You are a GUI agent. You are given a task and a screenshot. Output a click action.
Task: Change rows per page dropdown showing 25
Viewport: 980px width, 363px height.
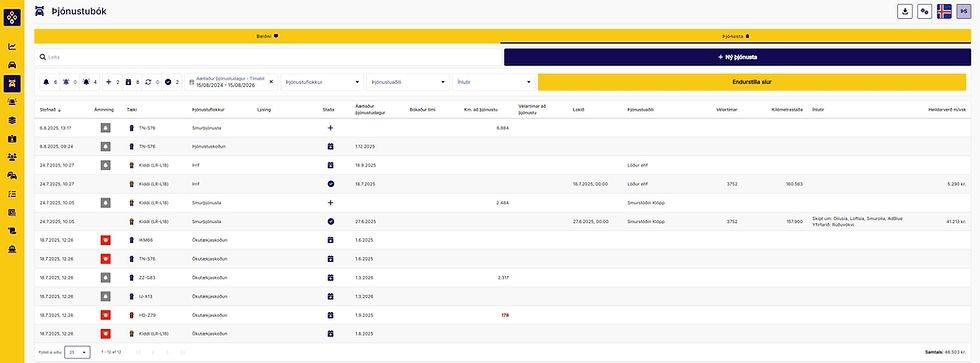78,352
